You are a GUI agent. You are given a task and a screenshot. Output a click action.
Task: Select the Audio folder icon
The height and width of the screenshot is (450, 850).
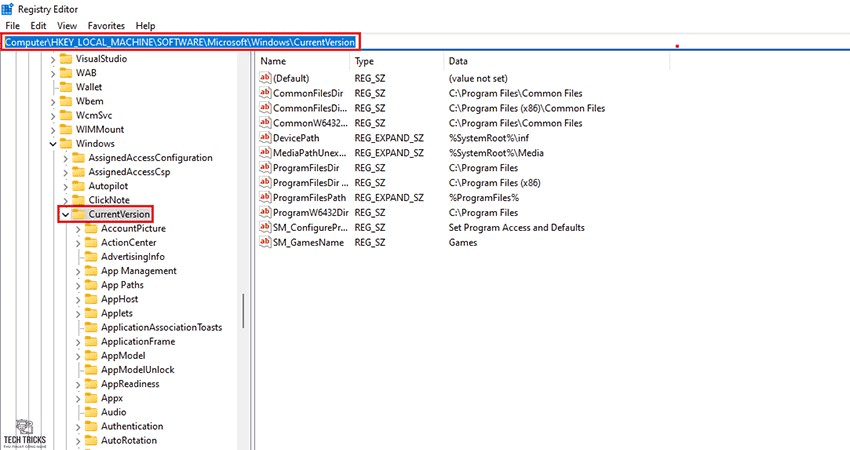pyautogui.click(x=91, y=412)
